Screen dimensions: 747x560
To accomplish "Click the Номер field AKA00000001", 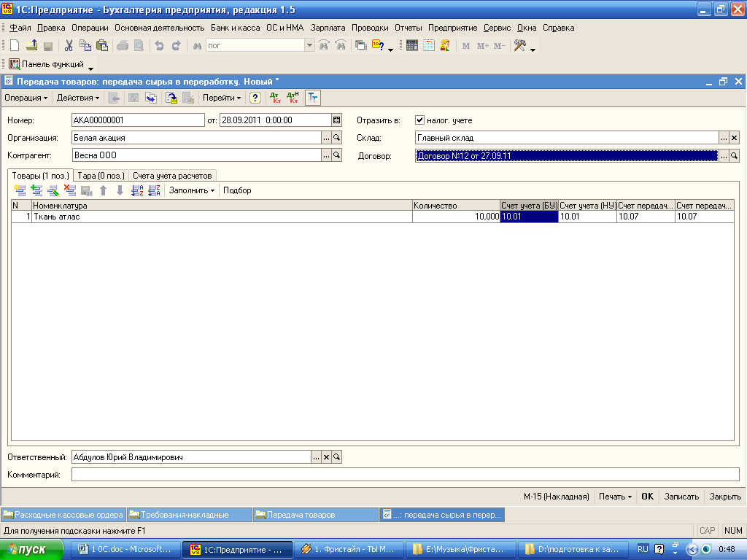I will tap(138, 120).
